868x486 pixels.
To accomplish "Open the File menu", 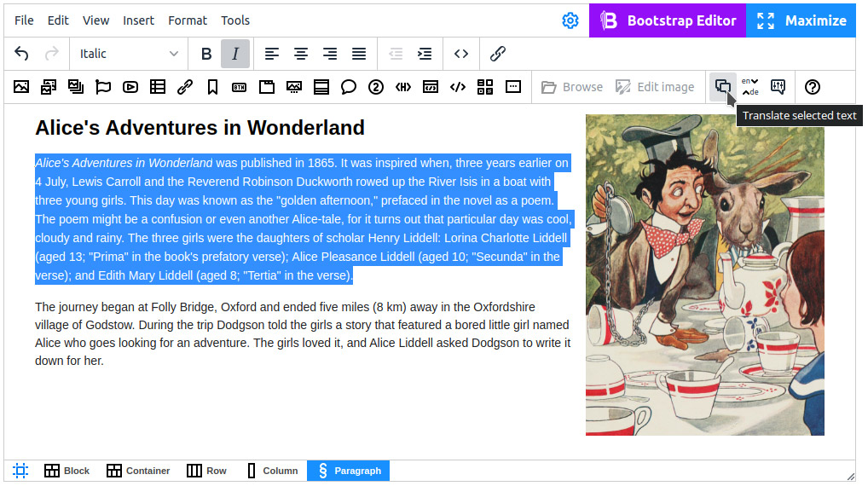I will click(x=24, y=20).
